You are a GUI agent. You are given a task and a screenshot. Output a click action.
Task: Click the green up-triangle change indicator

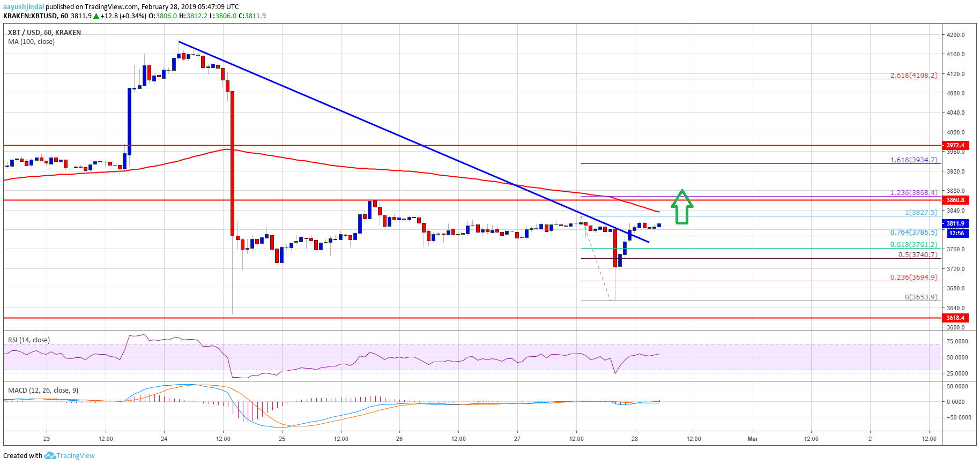pos(96,16)
